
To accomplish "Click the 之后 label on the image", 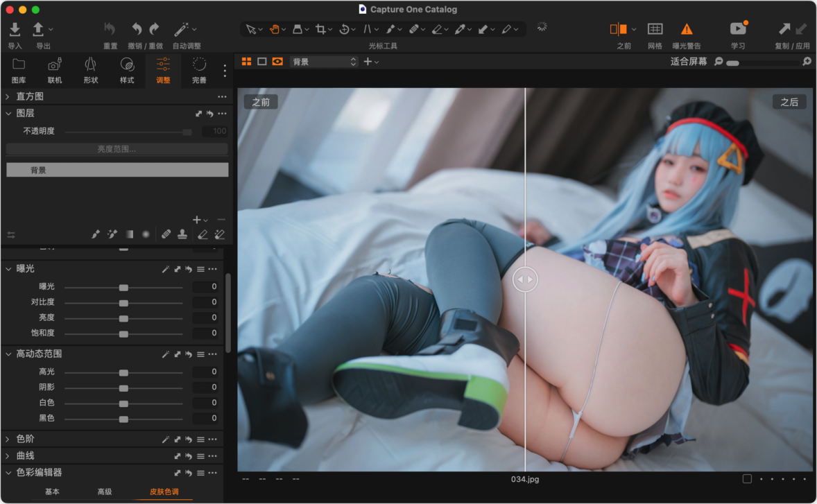I will 789,103.
